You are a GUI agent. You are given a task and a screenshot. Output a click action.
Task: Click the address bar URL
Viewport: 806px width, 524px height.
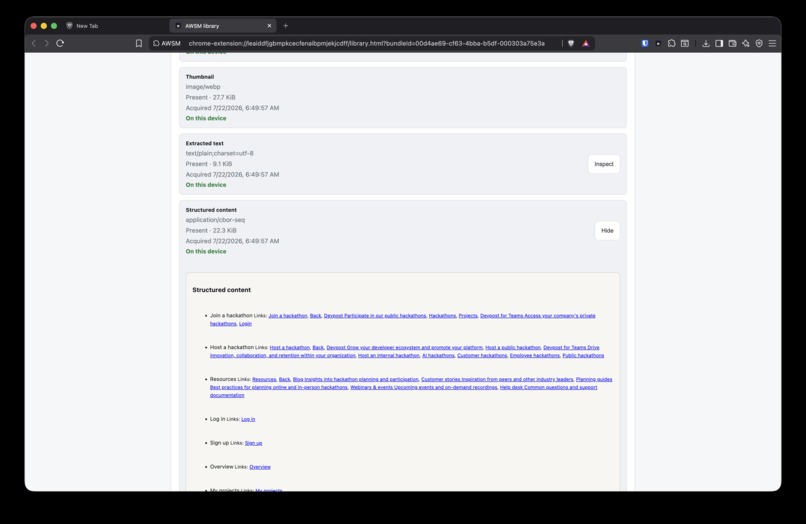(x=367, y=43)
